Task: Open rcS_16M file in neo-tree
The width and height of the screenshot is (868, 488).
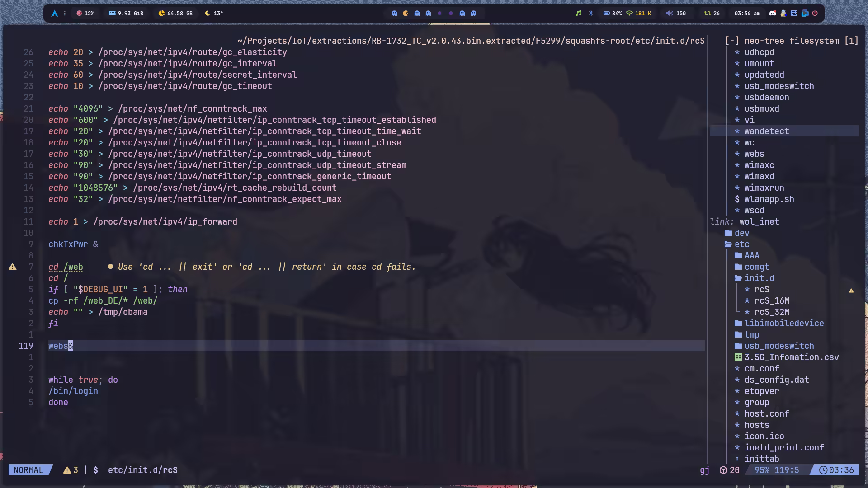Action: tap(771, 301)
